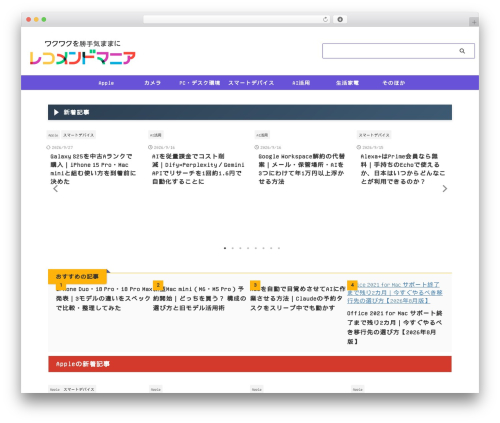Select the first carousel pagination dot
Image resolution: width=500 pixels, height=423 pixels.
(x=225, y=248)
